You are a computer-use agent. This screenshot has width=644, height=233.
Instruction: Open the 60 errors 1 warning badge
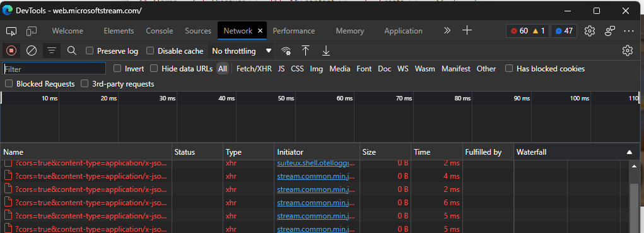coord(528,31)
